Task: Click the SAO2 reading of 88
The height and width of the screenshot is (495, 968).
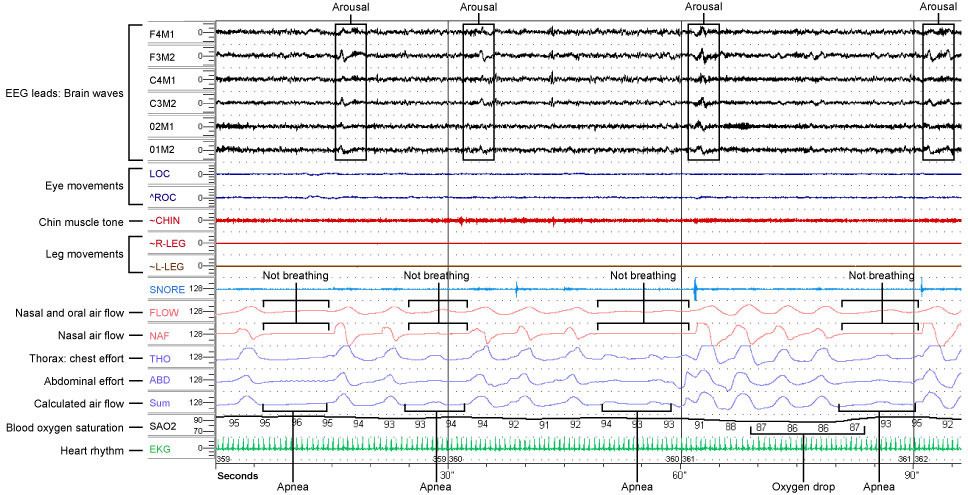Action: (730, 426)
